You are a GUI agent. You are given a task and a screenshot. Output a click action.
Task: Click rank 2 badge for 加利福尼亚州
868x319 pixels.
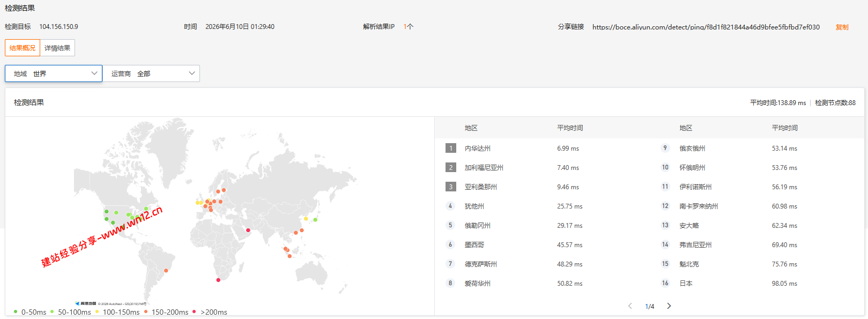tap(451, 168)
